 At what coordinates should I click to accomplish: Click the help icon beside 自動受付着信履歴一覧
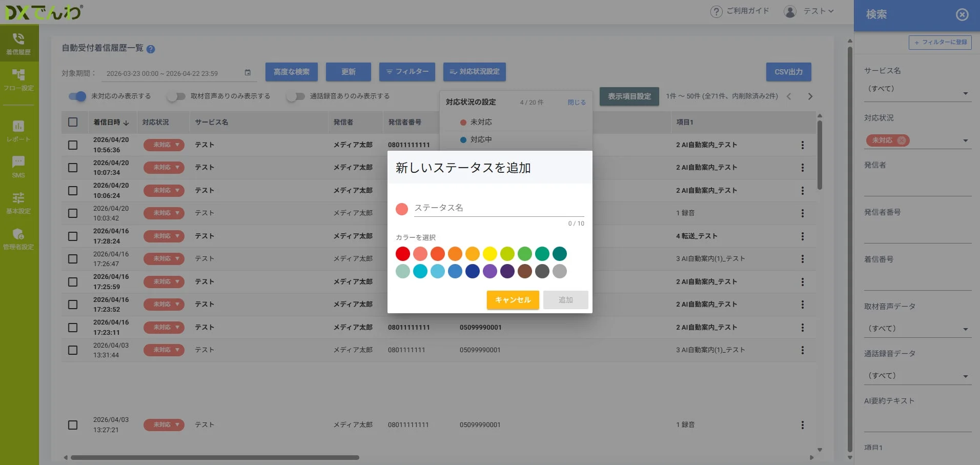(151, 49)
